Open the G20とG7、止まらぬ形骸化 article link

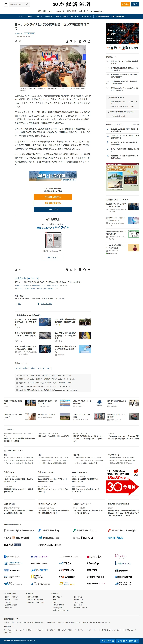[x=35, y=288]
